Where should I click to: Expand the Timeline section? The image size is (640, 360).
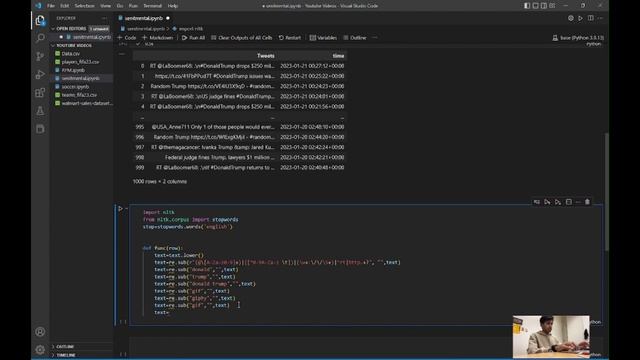[x=53, y=355]
